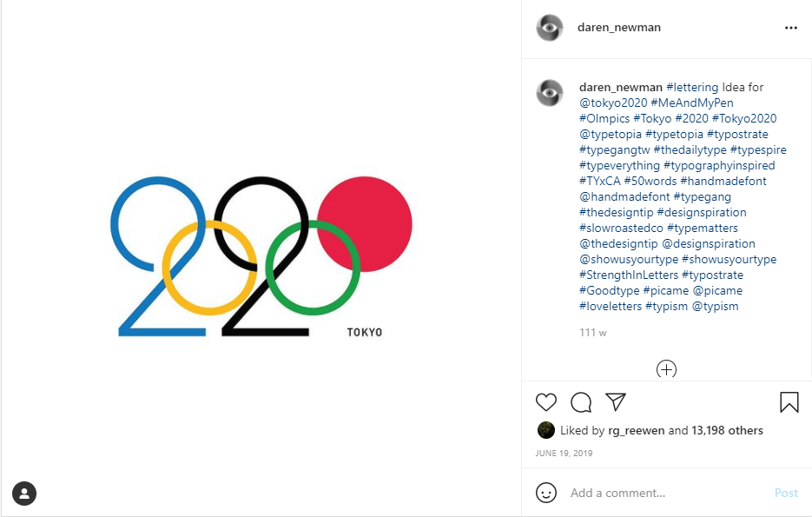Click the #lettering hashtag
Viewport: 812px width, 517px height.
click(692, 87)
